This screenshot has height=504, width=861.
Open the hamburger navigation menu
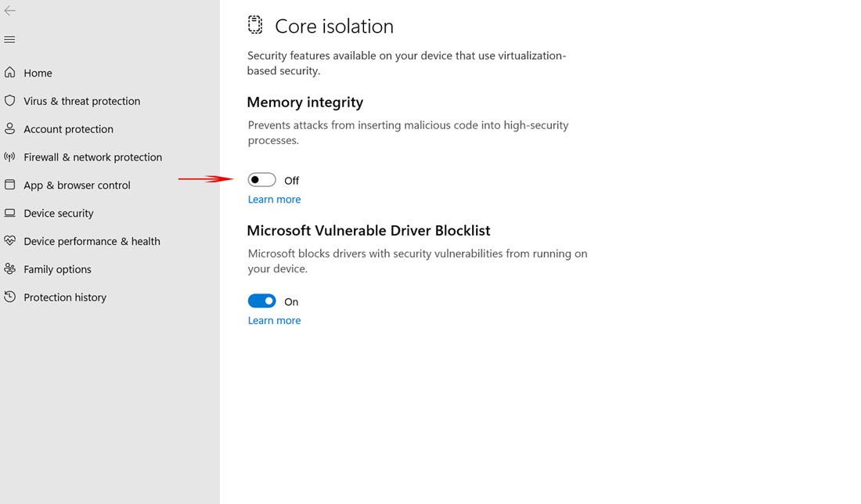click(10, 39)
